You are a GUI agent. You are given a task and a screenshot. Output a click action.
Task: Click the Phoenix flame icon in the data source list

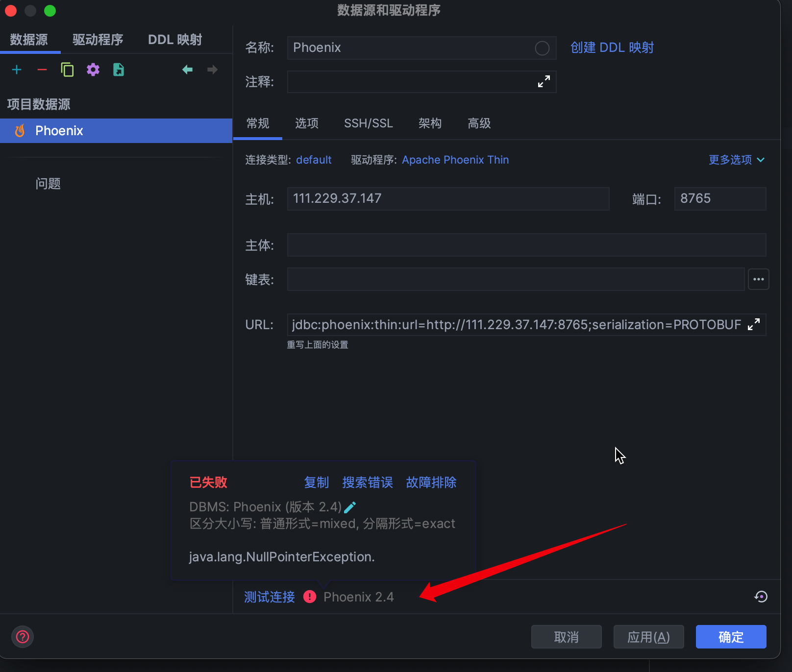20,131
